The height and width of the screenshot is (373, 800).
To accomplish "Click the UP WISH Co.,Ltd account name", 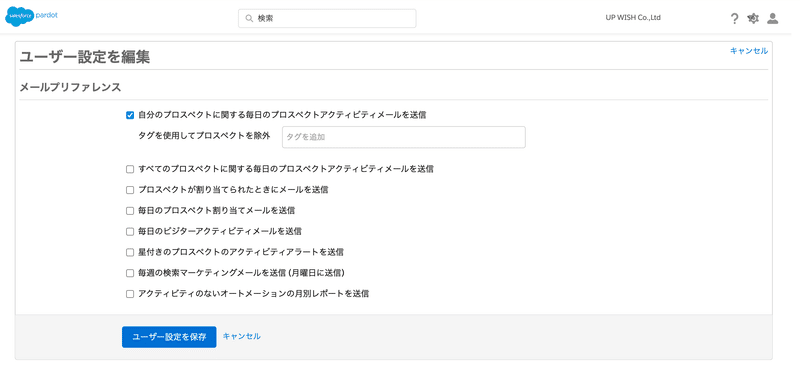I will [633, 17].
